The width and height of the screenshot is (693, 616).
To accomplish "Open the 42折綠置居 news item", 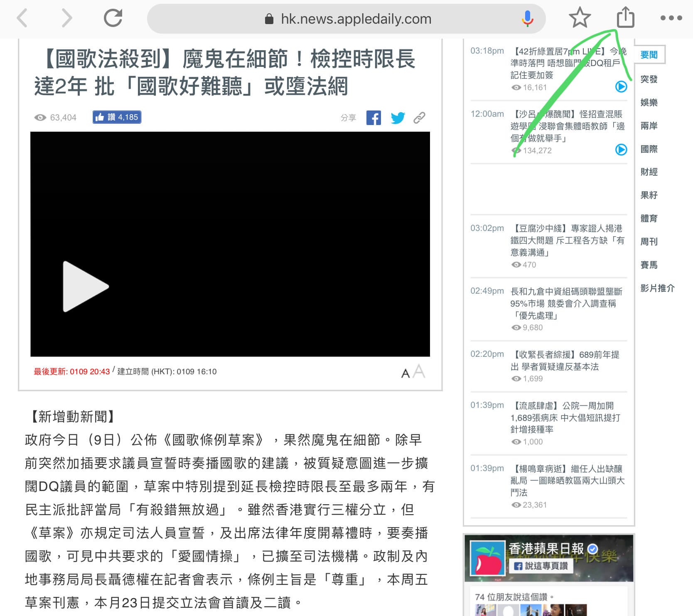I will pos(568,63).
